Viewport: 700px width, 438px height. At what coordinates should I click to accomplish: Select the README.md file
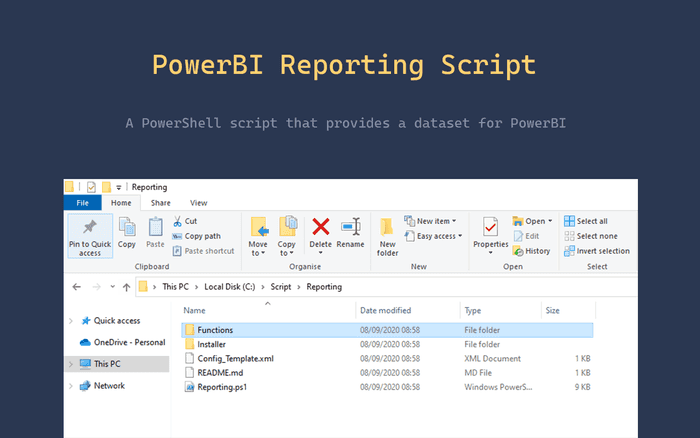[387, 373]
